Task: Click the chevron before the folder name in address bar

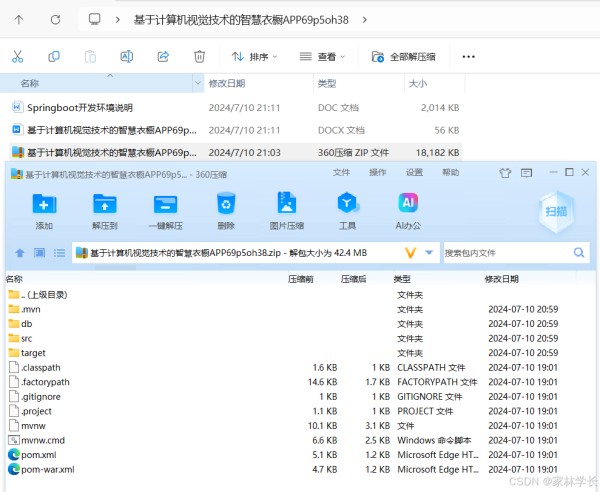Action: (x=118, y=20)
